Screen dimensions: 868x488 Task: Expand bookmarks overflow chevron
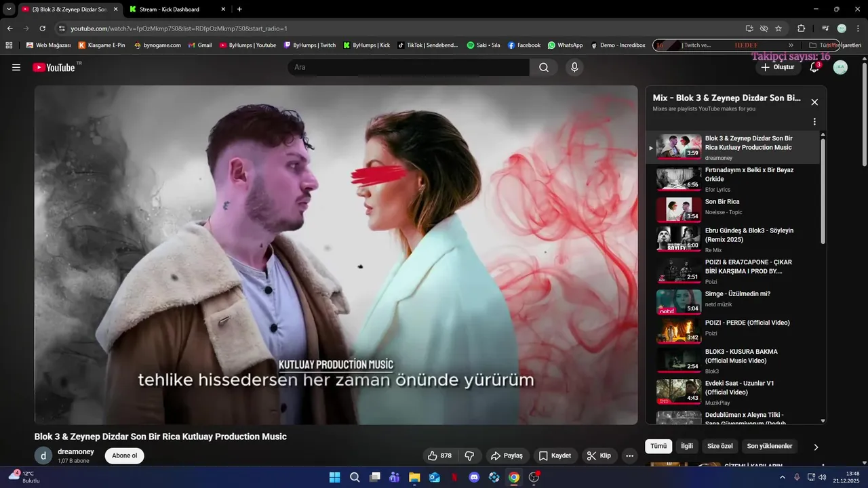pyautogui.click(x=791, y=45)
